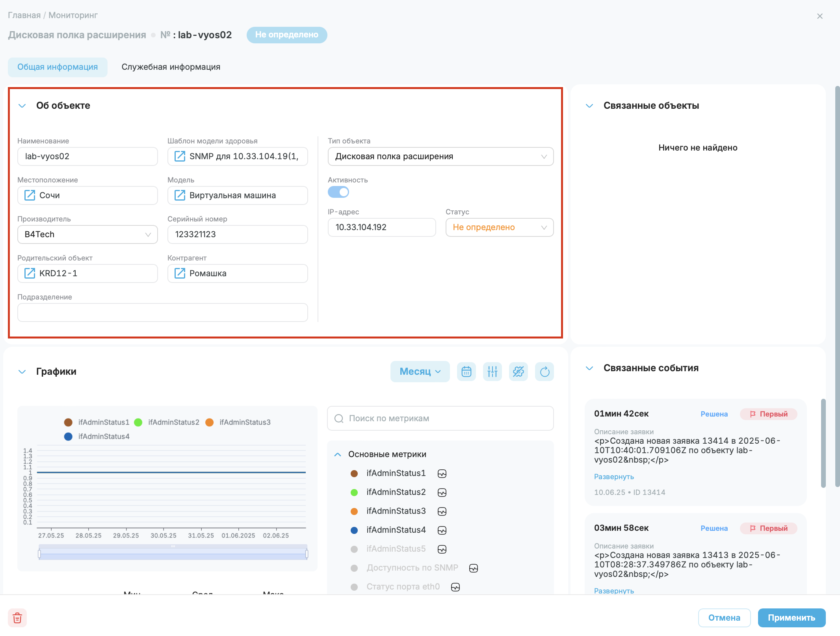Collapse the Об объекте section
This screenshot has width=840, height=636.
point(22,106)
